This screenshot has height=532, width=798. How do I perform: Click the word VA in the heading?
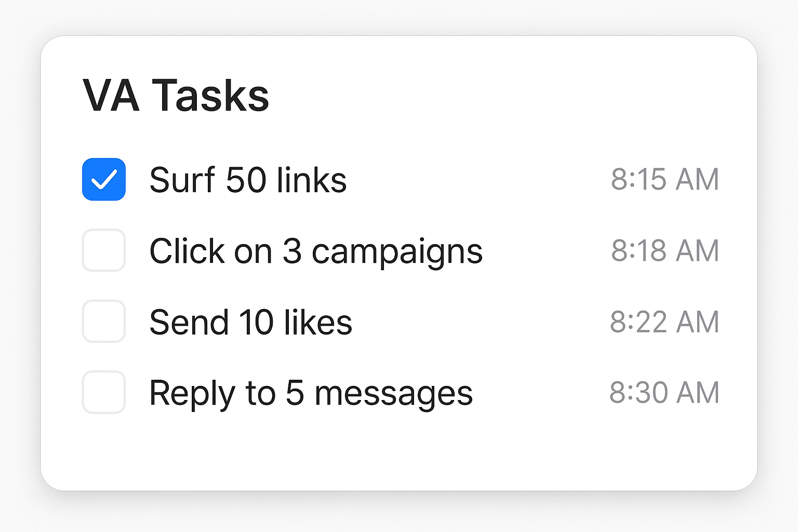[111, 96]
